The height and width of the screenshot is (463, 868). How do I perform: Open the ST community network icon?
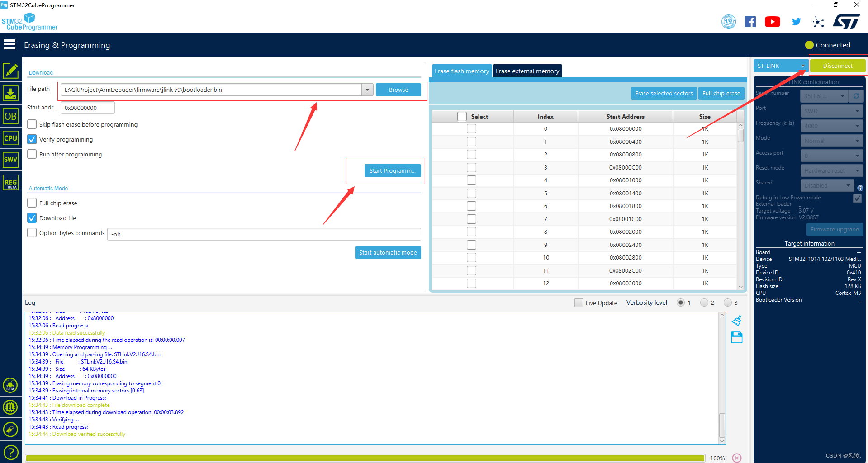point(818,22)
